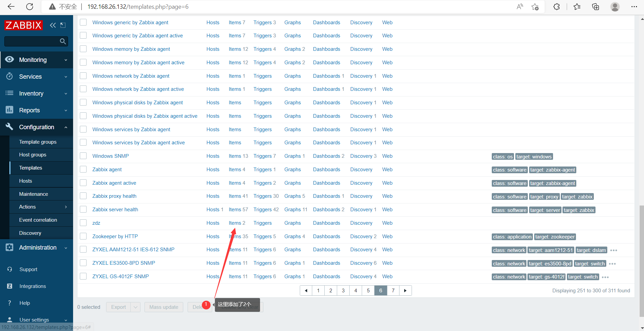Click the sidebar search magnifier icon
The image size is (644, 331).
click(63, 41)
